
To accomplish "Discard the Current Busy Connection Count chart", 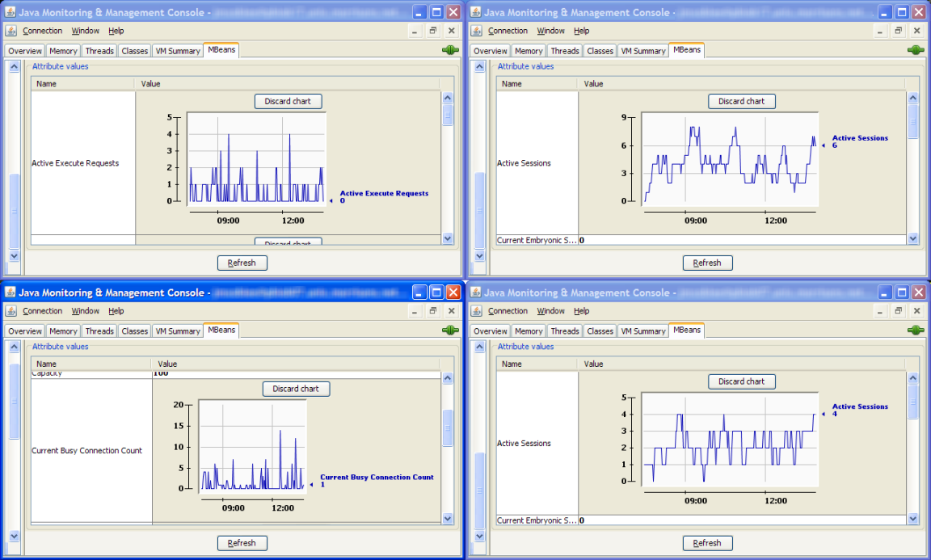I will [296, 389].
